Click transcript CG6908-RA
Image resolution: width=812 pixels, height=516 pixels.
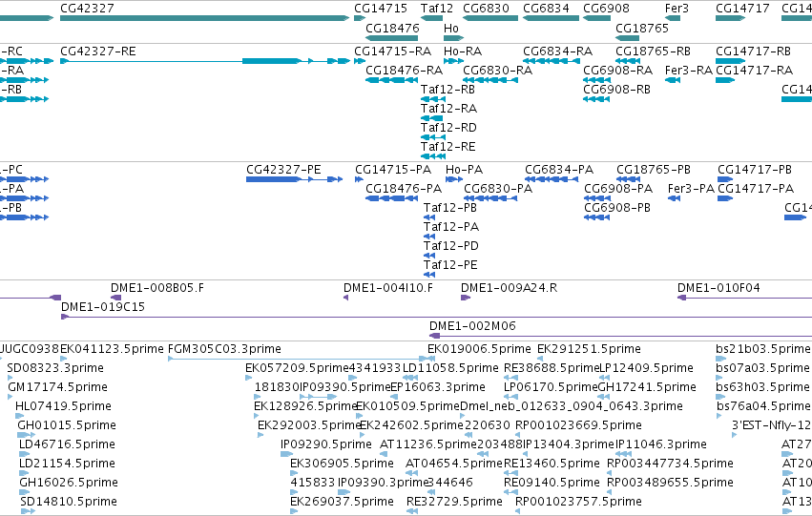tap(617, 71)
